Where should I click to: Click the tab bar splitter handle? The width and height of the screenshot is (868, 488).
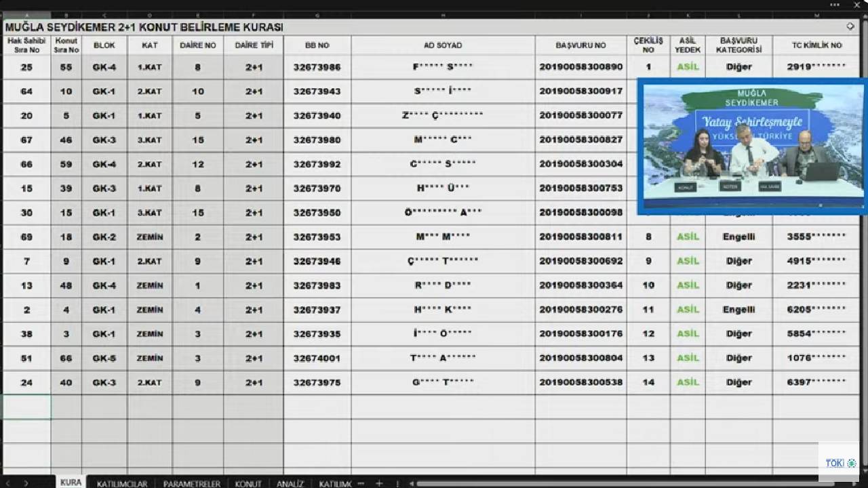(x=397, y=483)
